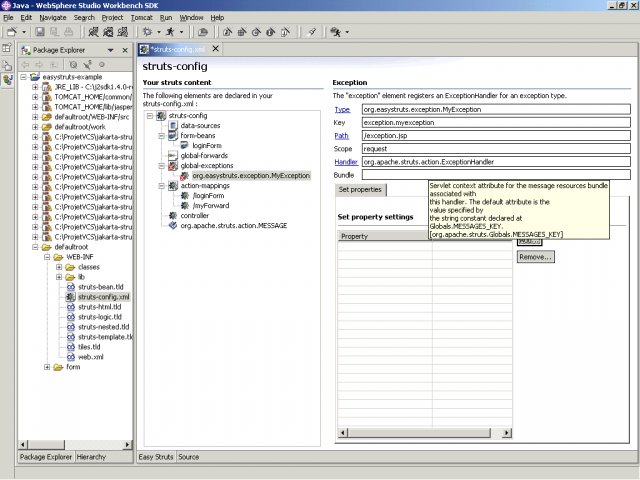Open the Tomcat menu

(142, 18)
